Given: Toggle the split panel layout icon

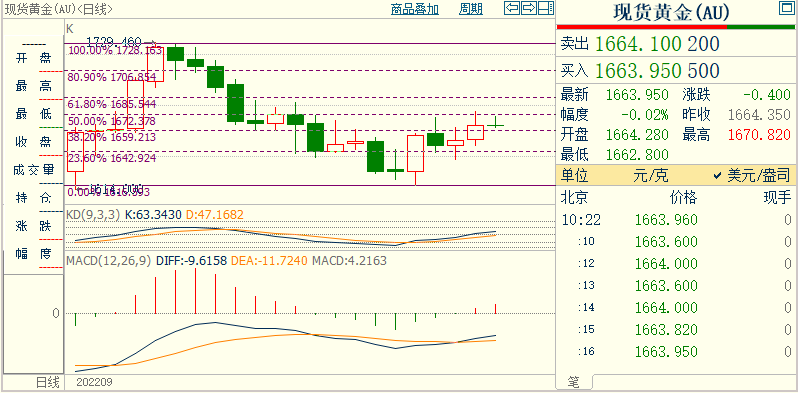Looking at the screenshot, I should 546,8.
